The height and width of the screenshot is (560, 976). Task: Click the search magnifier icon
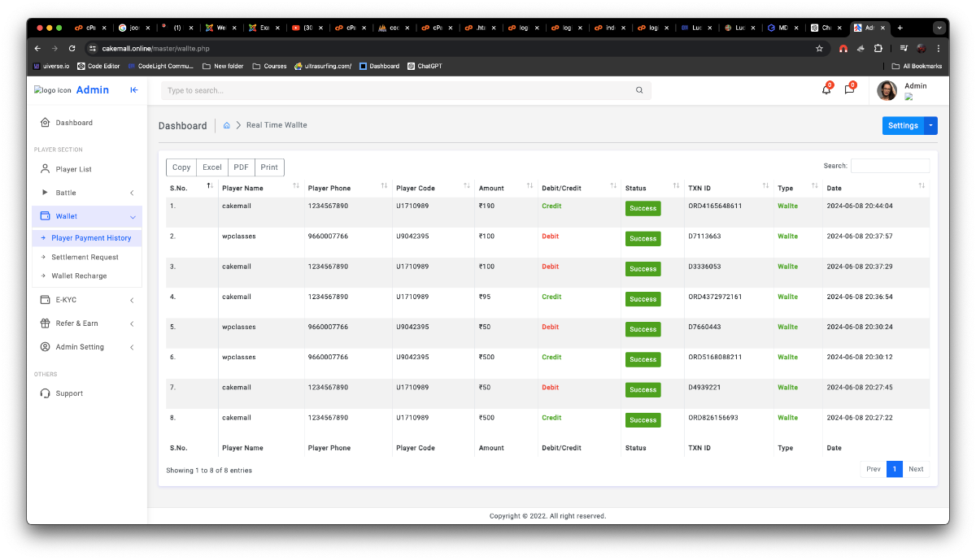(x=639, y=91)
